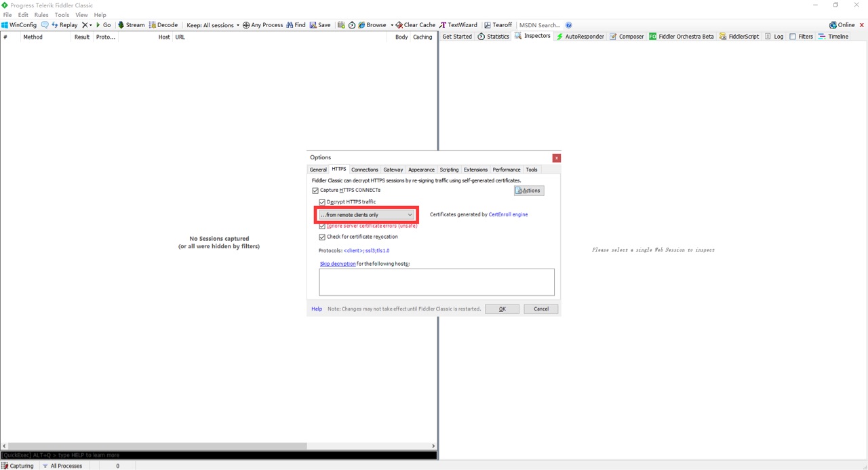This screenshot has height=470, width=868.
Task: Sort sessions by the Method column header
Action: (33, 37)
